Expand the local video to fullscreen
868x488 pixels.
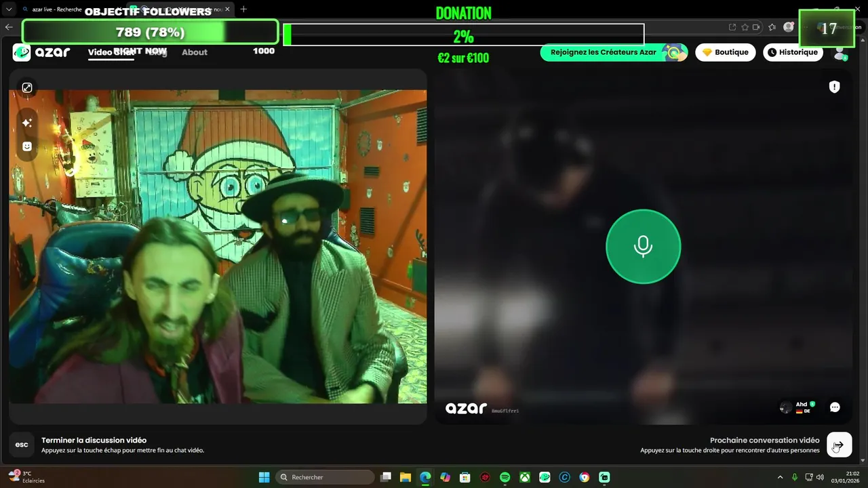(27, 87)
